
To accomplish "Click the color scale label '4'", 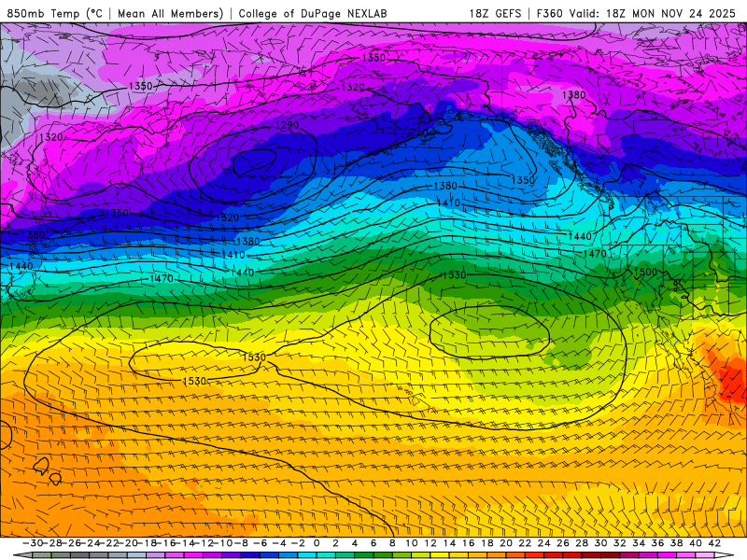I will [355, 543].
